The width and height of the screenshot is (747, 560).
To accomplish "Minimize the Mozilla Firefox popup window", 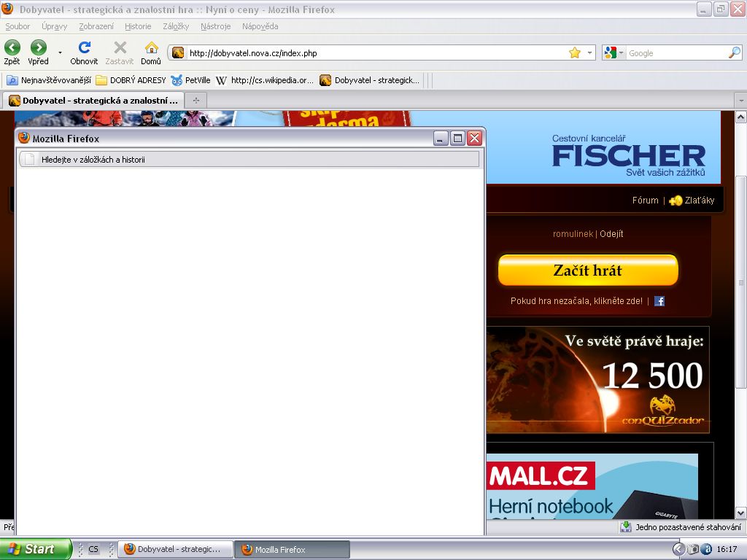I will coord(441,139).
